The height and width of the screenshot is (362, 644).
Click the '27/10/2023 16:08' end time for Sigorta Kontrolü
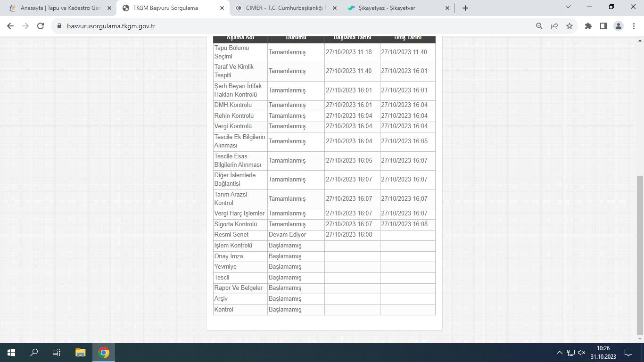405,224
